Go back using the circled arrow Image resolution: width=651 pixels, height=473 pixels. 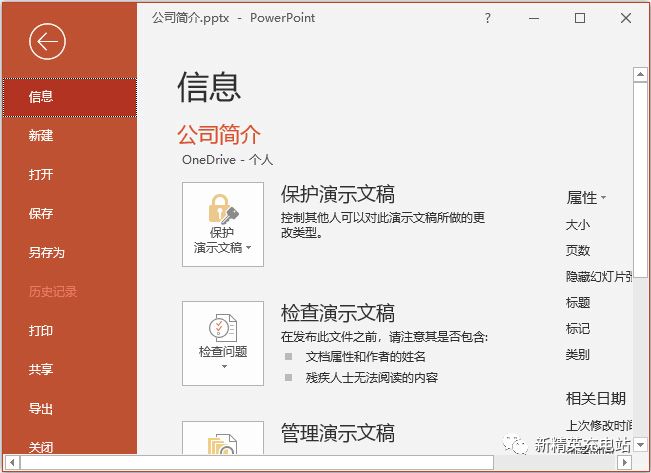[47, 42]
